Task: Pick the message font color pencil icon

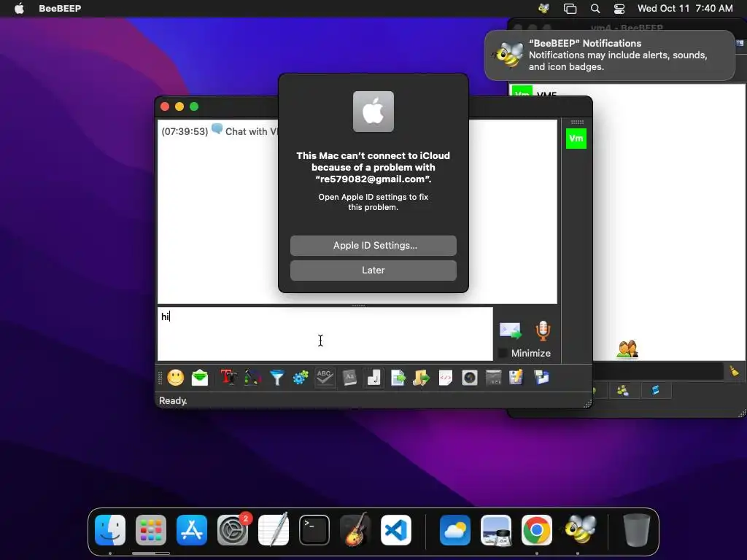Action: tap(252, 378)
